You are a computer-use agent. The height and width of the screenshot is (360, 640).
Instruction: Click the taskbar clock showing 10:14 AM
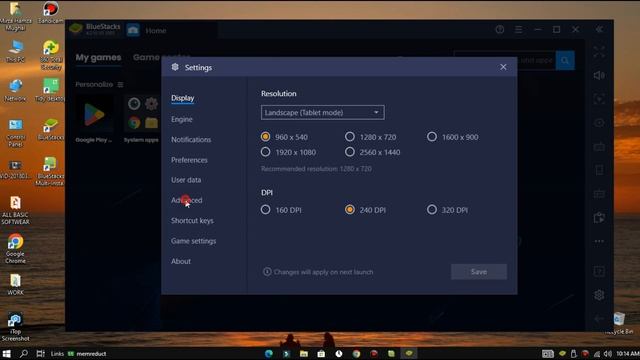628,353
